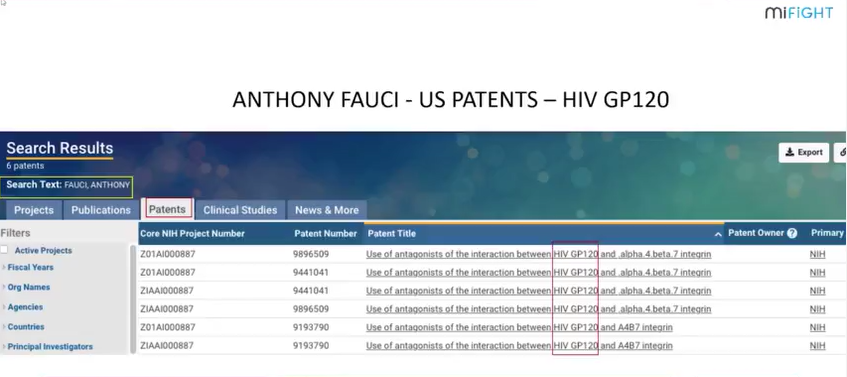847x377 pixels.
Task: Select the Clinical Studies tab
Action: (240, 210)
